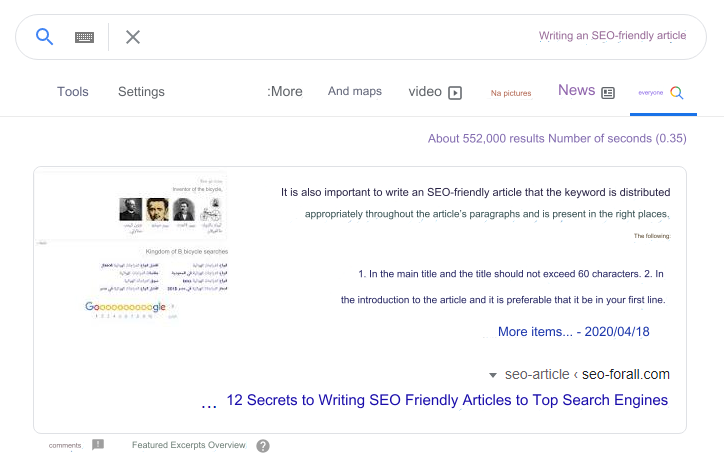Expand the More search categories
The height and width of the screenshot is (470, 724).
[285, 91]
